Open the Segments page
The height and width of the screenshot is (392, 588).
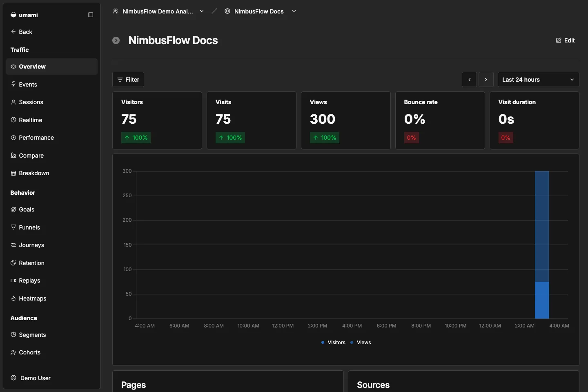[x=52, y=334]
